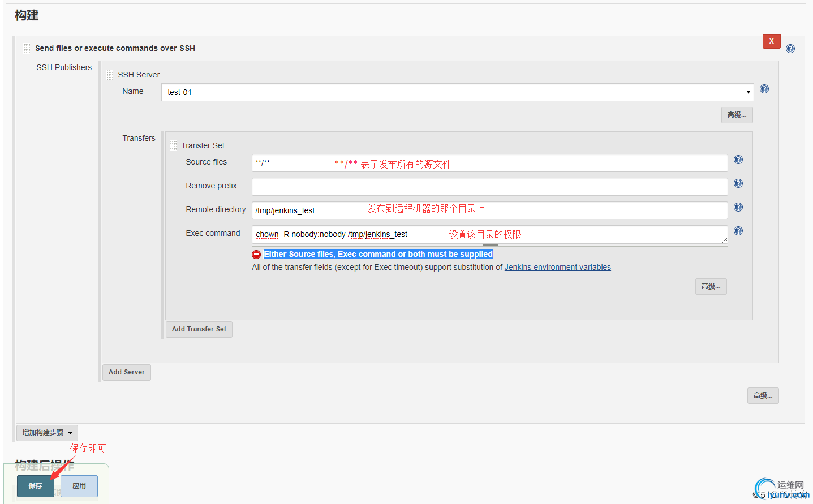Grab the SSH Server drag handle
Viewport: 813px width, 504px height.
coord(110,75)
